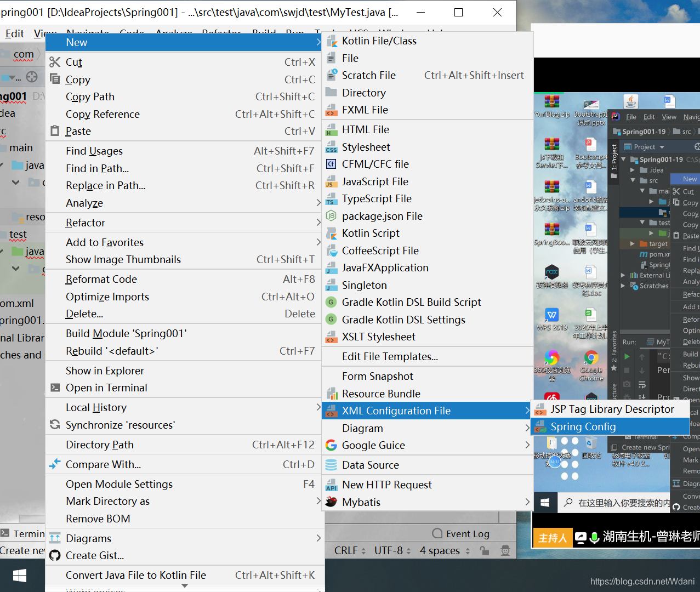The image size is (700, 592).
Task: Click the FXML File icon
Action: coord(331,110)
